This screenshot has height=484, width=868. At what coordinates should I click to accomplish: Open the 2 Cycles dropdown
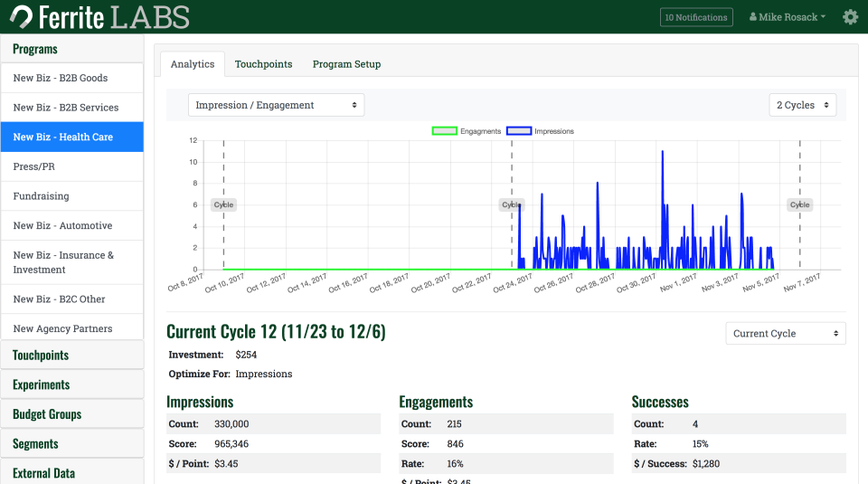pyautogui.click(x=802, y=105)
